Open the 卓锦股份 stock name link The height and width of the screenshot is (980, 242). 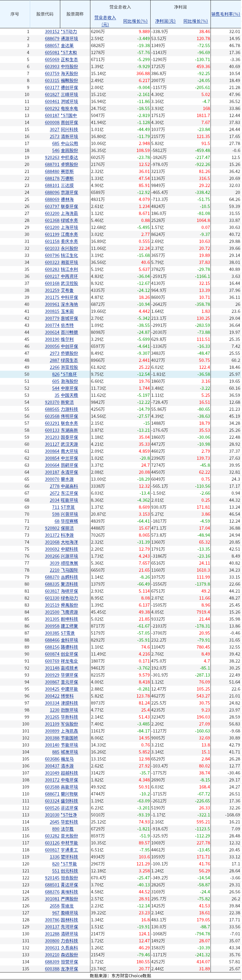coord(69,165)
